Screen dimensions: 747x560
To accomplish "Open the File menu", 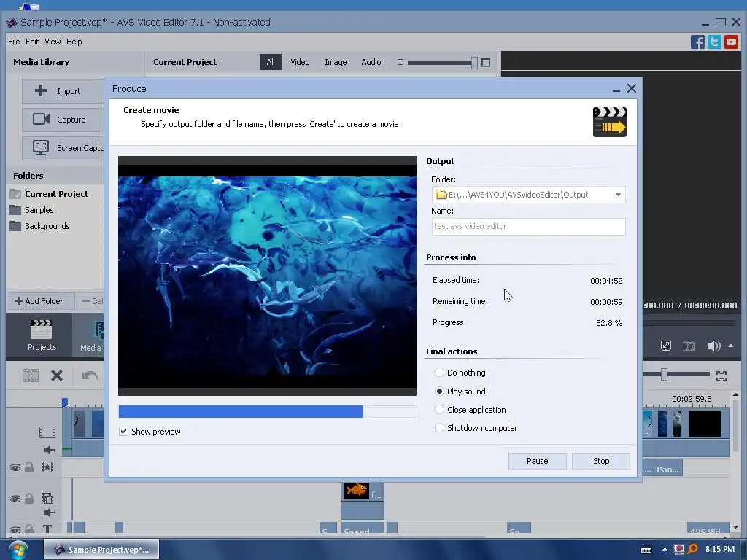I will [14, 42].
